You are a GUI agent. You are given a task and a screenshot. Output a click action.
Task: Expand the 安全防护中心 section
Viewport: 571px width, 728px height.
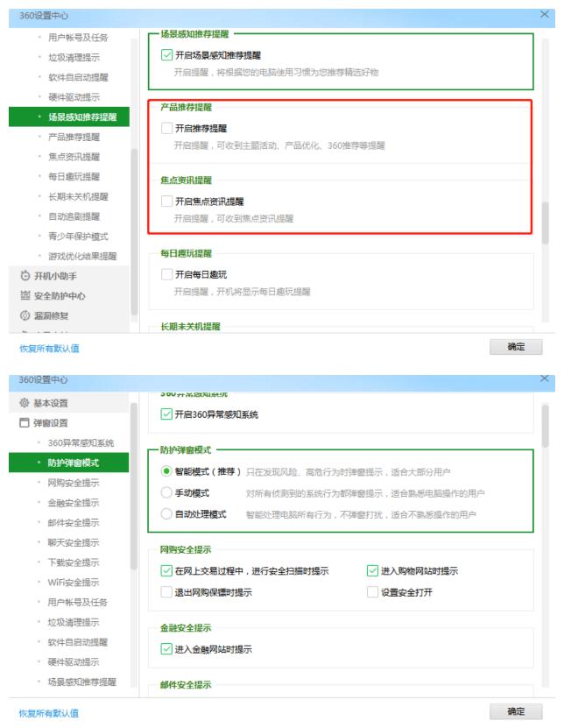[x=69, y=296]
